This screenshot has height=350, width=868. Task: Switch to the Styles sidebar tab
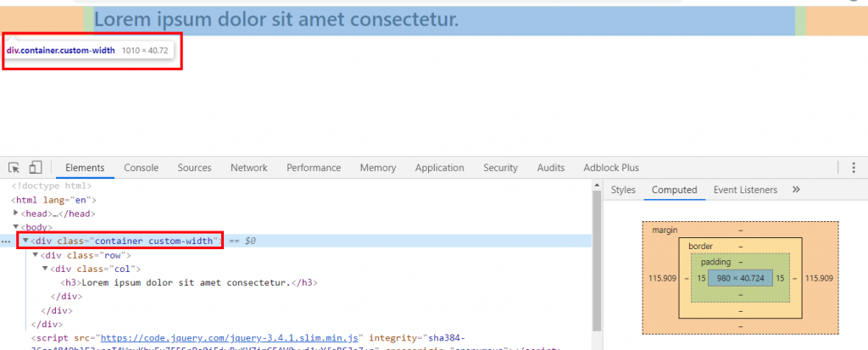point(623,190)
